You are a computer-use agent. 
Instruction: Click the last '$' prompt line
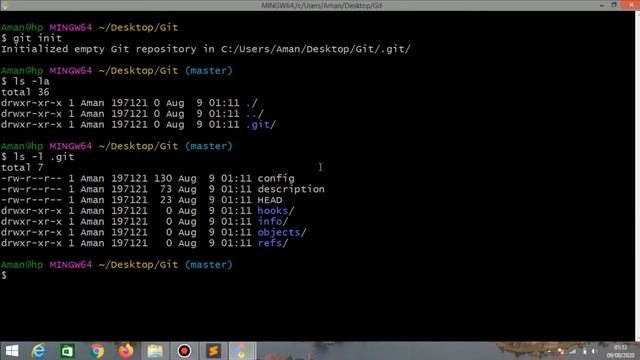4,276
